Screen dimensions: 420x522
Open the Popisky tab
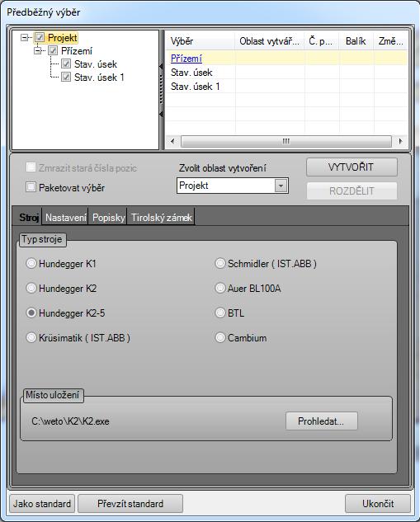[108, 218]
